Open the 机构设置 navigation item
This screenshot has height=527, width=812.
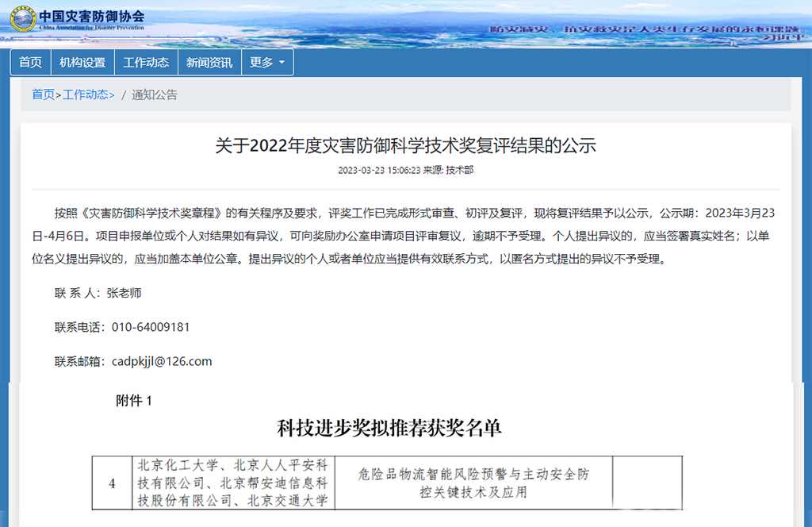(82, 62)
